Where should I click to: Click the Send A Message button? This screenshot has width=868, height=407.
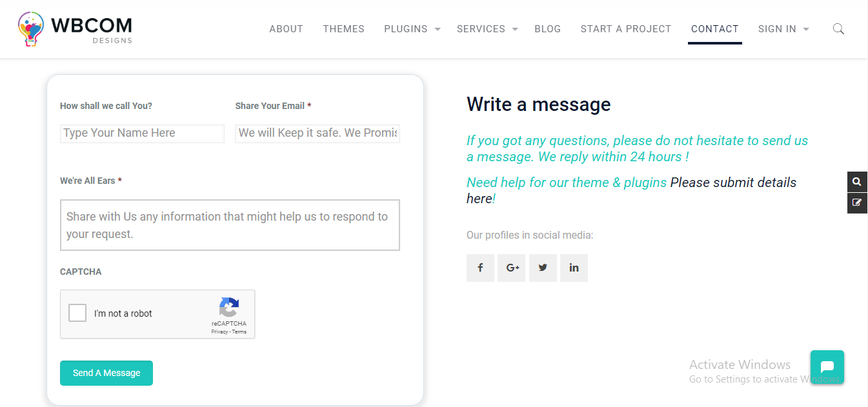106,373
